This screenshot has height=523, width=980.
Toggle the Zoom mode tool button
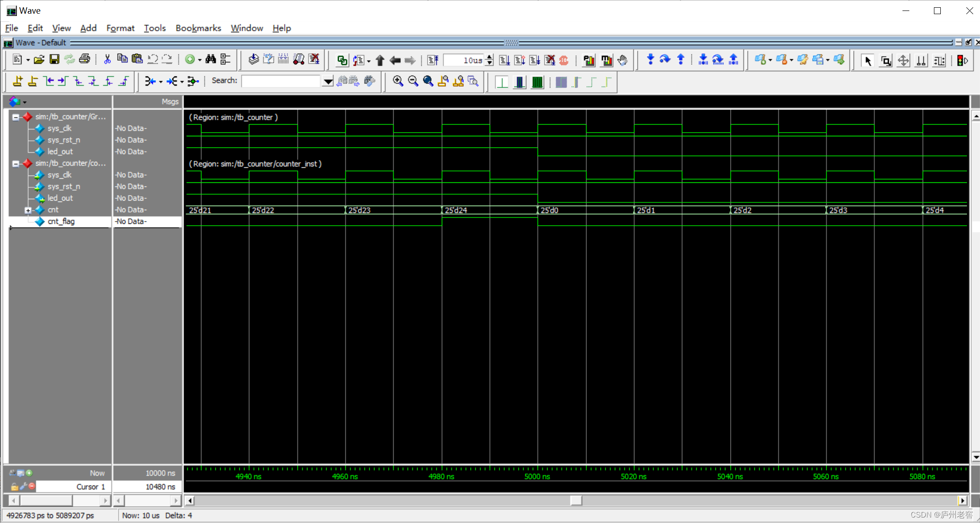(886, 60)
